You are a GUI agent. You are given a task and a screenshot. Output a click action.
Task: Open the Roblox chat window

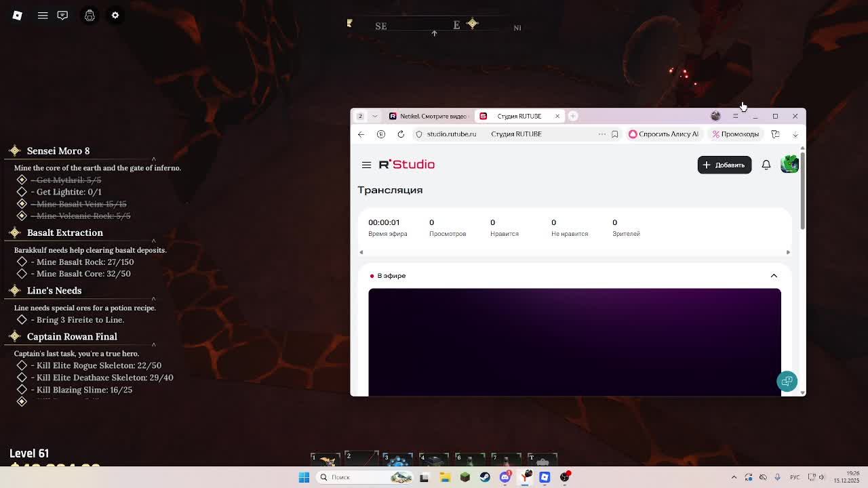coord(62,15)
